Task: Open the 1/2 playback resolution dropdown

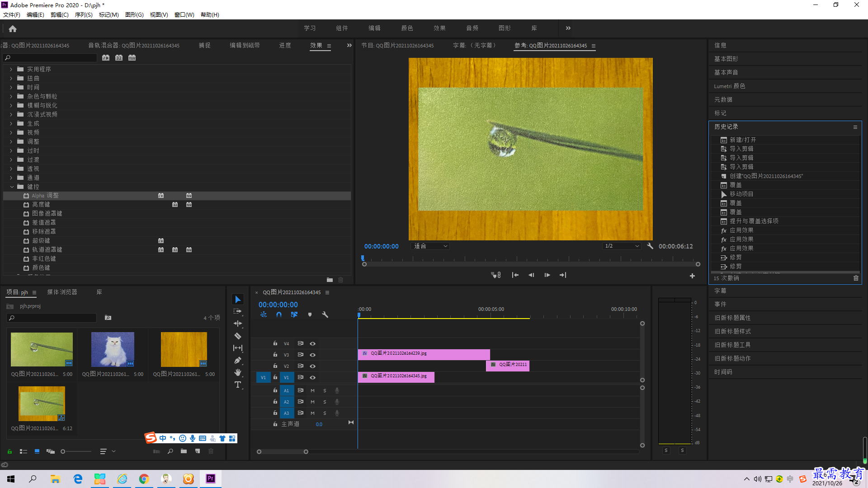Action: 622,246
